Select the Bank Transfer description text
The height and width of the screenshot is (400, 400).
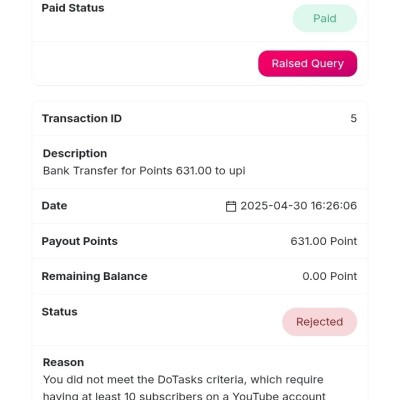point(144,171)
